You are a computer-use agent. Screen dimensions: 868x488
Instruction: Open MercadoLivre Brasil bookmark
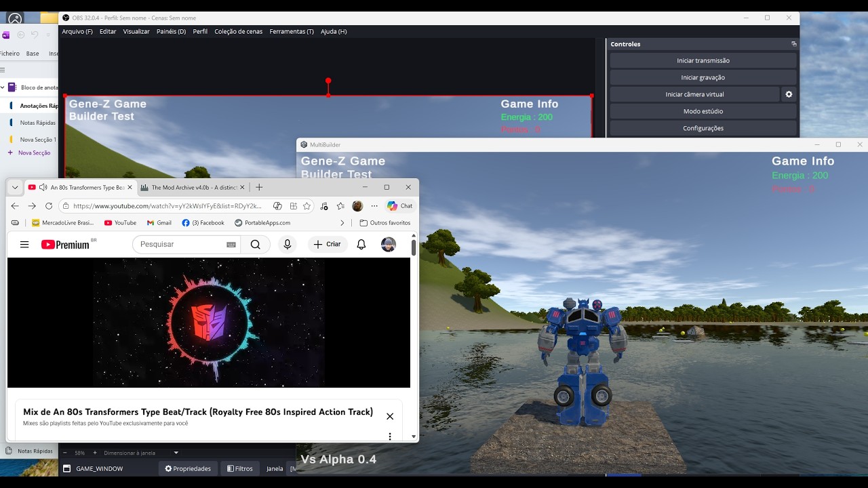pyautogui.click(x=63, y=222)
